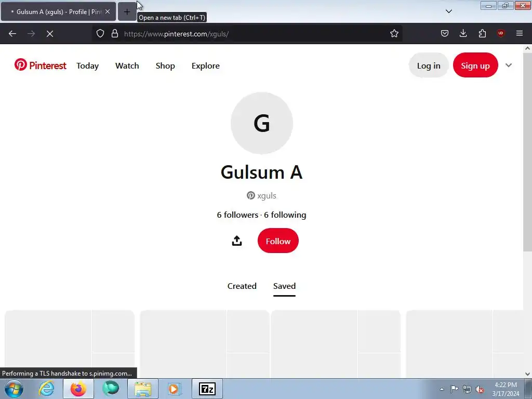Close the Gulsum A profile tab
The image size is (532, 399).
[108, 11]
